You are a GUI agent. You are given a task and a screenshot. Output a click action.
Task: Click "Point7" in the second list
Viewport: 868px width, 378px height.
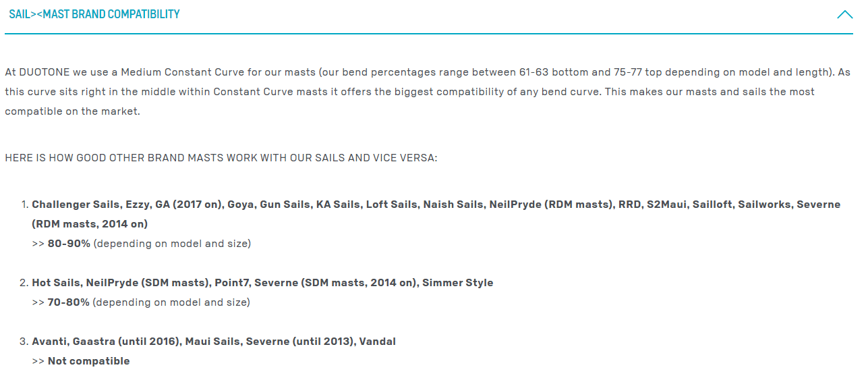click(235, 283)
